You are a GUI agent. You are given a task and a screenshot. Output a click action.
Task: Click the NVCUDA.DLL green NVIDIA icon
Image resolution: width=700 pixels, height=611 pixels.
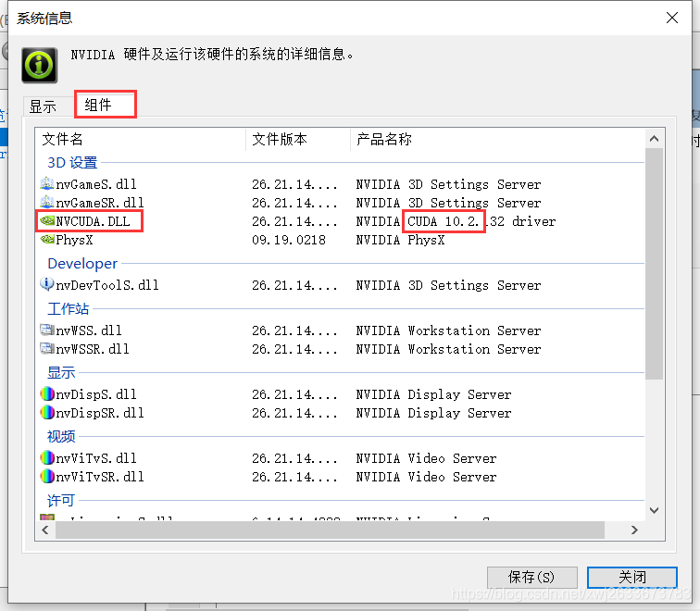coord(47,220)
